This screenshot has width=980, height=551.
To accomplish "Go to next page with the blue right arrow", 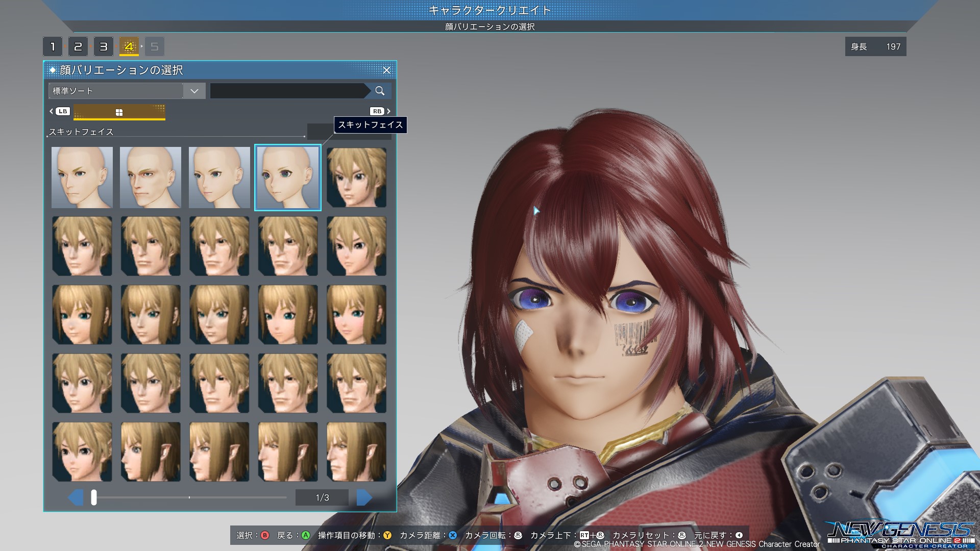I will (x=364, y=497).
